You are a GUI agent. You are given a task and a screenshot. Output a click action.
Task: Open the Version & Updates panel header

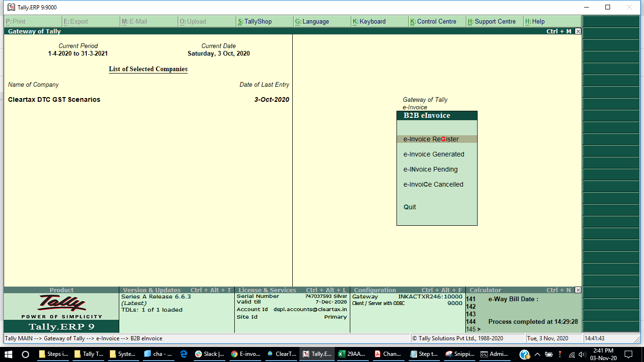177,290
